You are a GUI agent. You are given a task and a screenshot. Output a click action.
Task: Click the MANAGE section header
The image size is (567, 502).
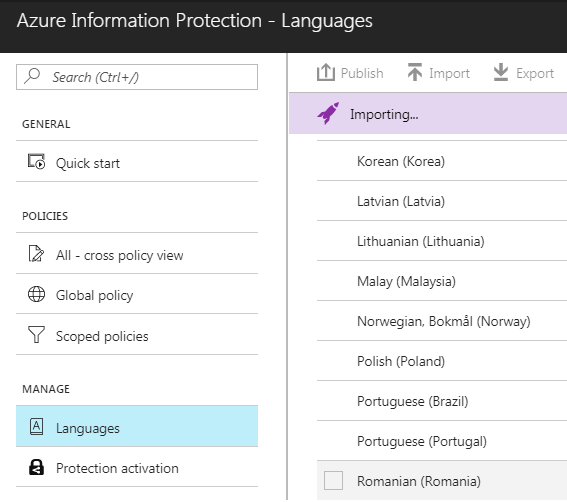[46, 389]
